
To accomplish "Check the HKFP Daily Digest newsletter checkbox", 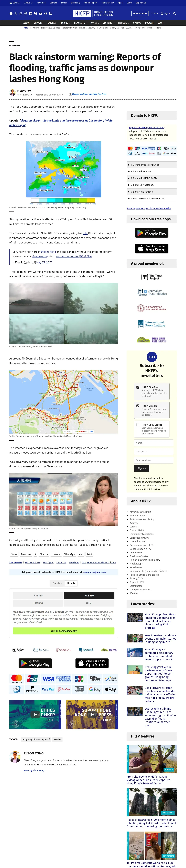I will [138, 425].
